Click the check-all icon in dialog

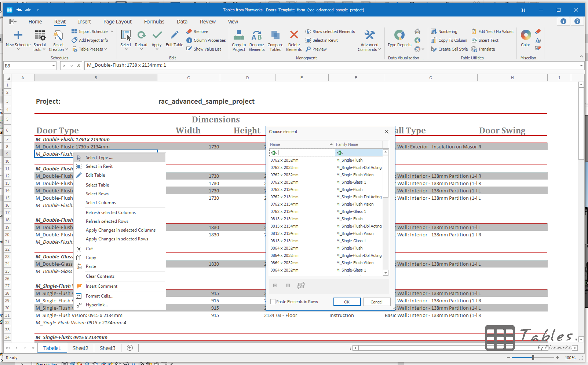point(275,285)
